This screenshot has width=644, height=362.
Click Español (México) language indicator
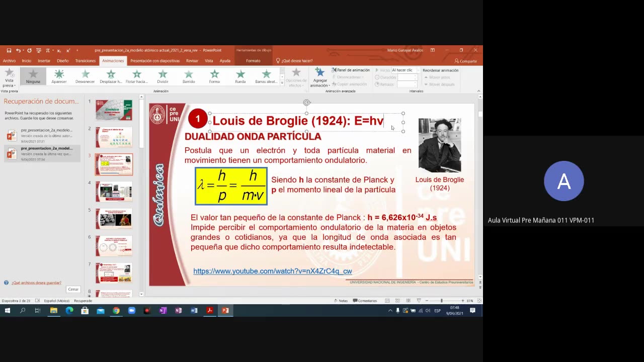point(56,301)
